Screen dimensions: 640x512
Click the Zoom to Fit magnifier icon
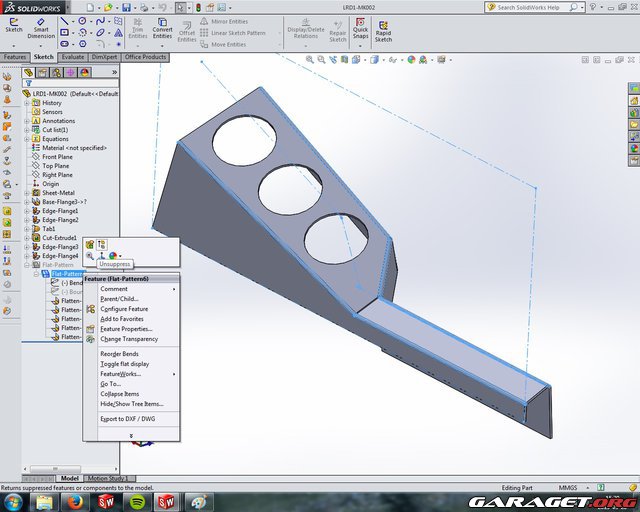(x=311, y=60)
